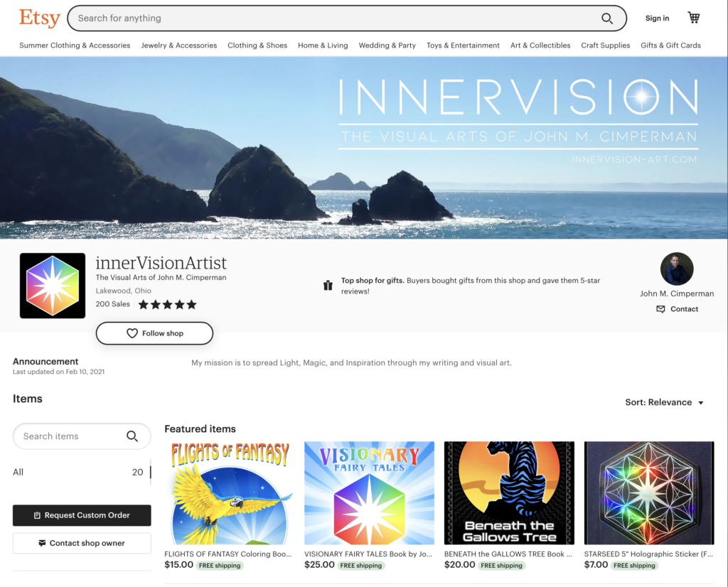The width and height of the screenshot is (728, 587).
Task: Open Sort: Relevance dropdown
Action: 664,402
